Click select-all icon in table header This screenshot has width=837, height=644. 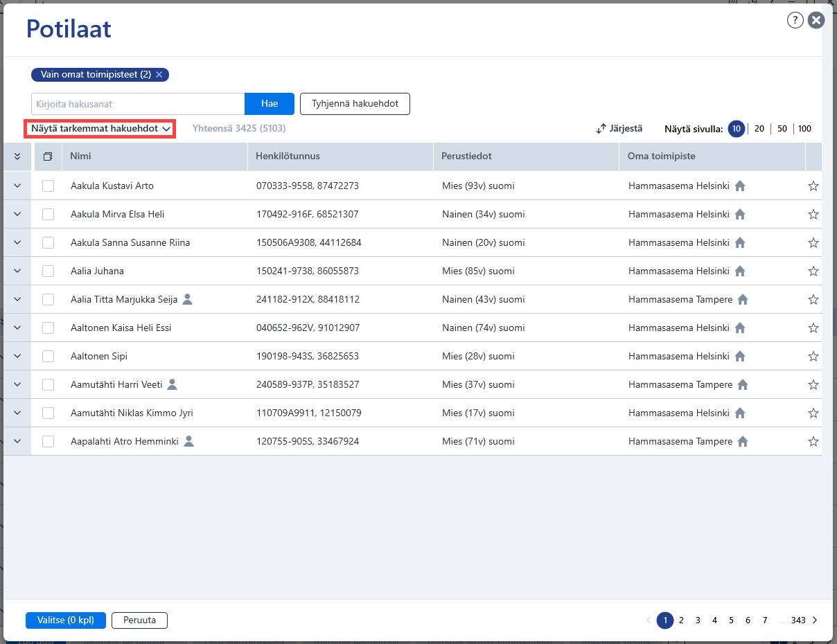pyautogui.click(x=48, y=156)
